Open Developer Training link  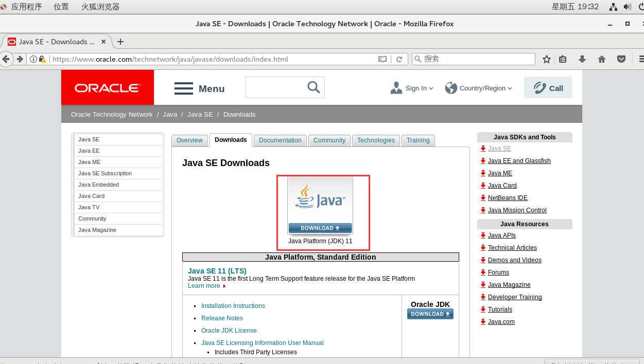pyautogui.click(x=515, y=297)
